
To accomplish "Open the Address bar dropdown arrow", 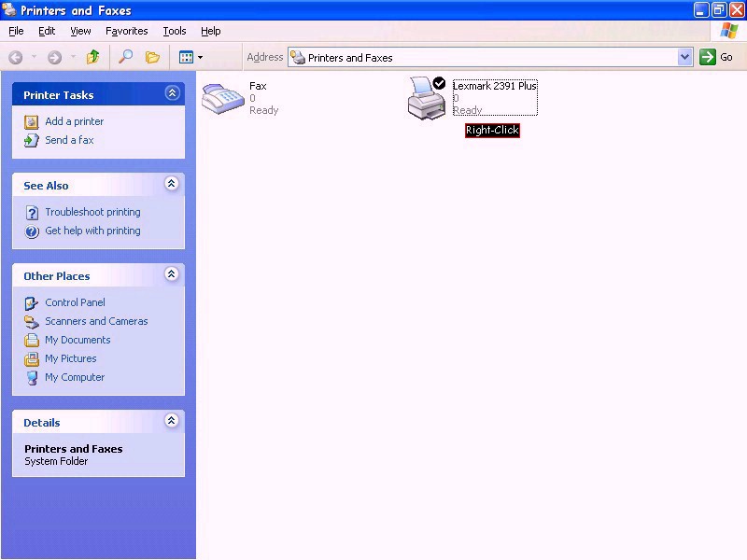I will [684, 57].
